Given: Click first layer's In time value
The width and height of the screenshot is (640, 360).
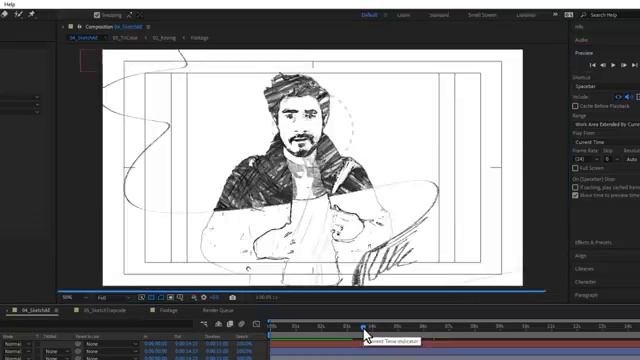Looking at the screenshot, I should [x=155, y=344].
